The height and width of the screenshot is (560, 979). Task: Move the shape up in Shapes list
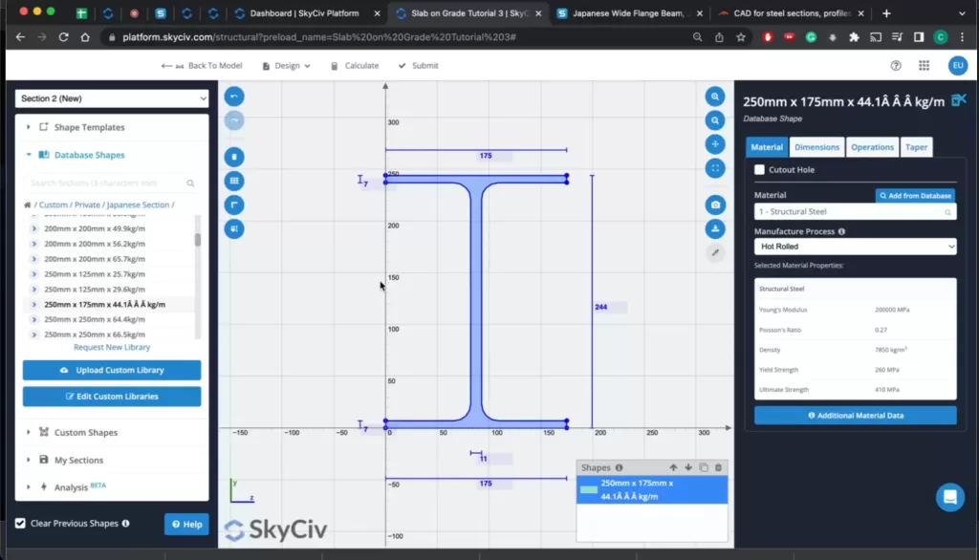coord(673,467)
